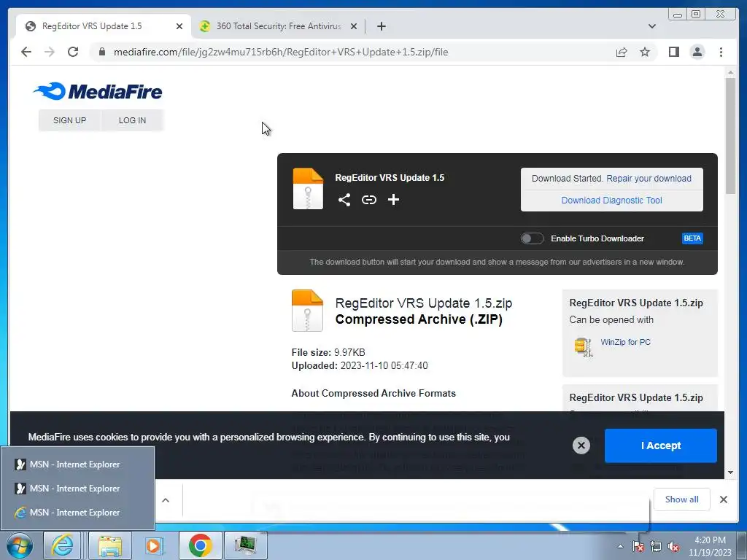Reload the MediaFire page
747x560 pixels.
pyautogui.click(x=73, y=52)
